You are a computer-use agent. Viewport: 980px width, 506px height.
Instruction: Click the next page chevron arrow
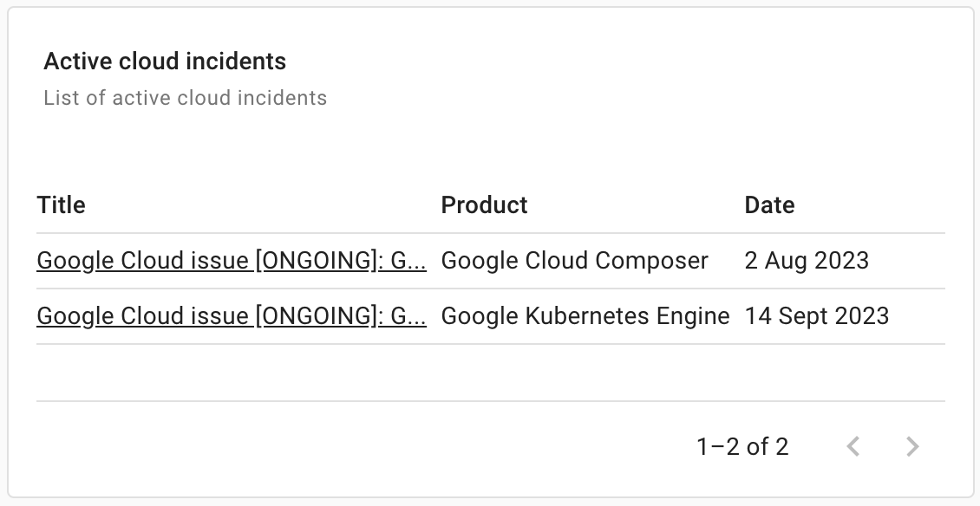(911, 446)
